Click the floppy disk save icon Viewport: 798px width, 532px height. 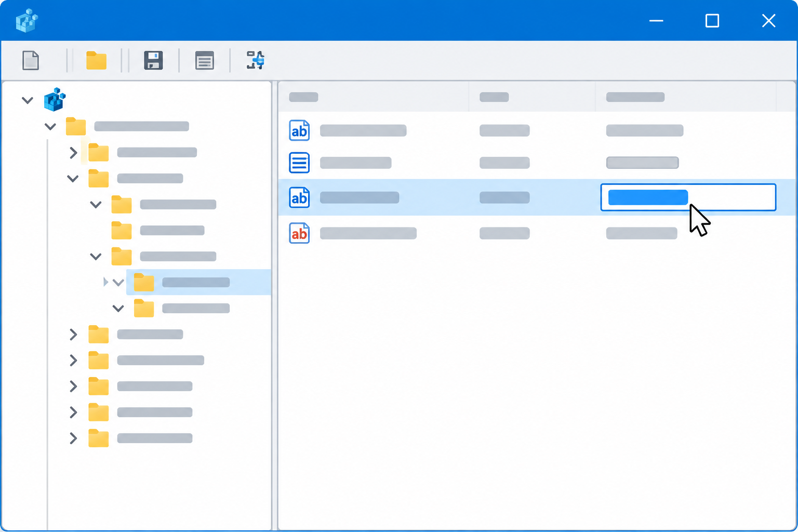[x=153, y=60]
